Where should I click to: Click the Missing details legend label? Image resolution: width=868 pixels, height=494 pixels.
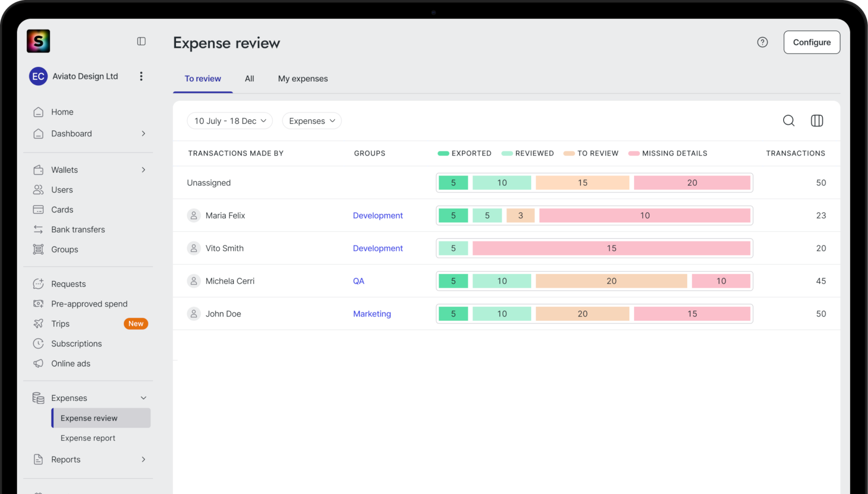pyautogui.click(x=675, y=153)
